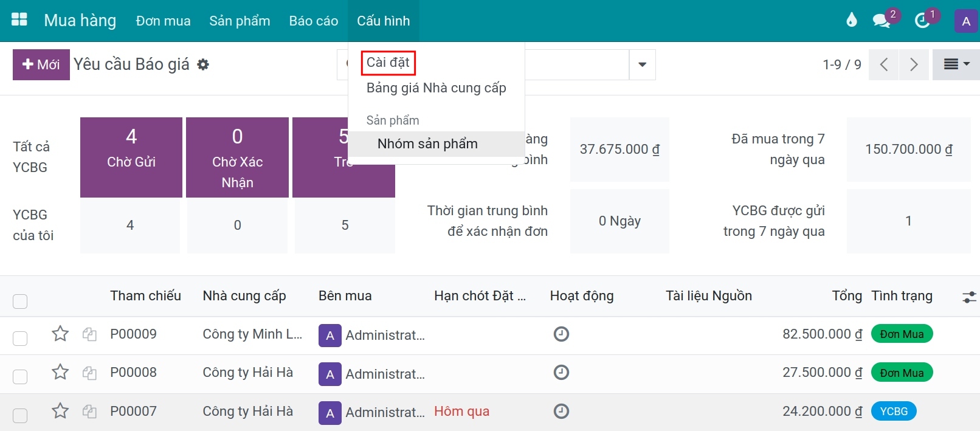The image size is (980, 431).
Task: Select Cài đặt from the dropdown
Action: point(388,63)
